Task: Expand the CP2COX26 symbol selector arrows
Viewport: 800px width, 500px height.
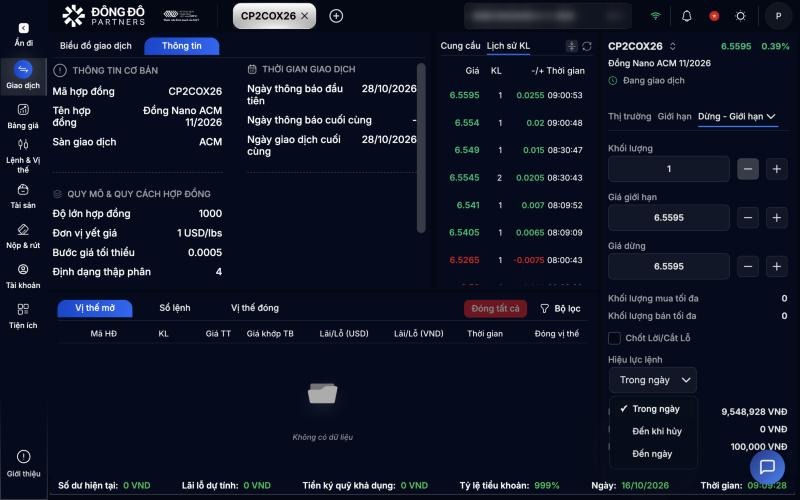Action: 672,46
